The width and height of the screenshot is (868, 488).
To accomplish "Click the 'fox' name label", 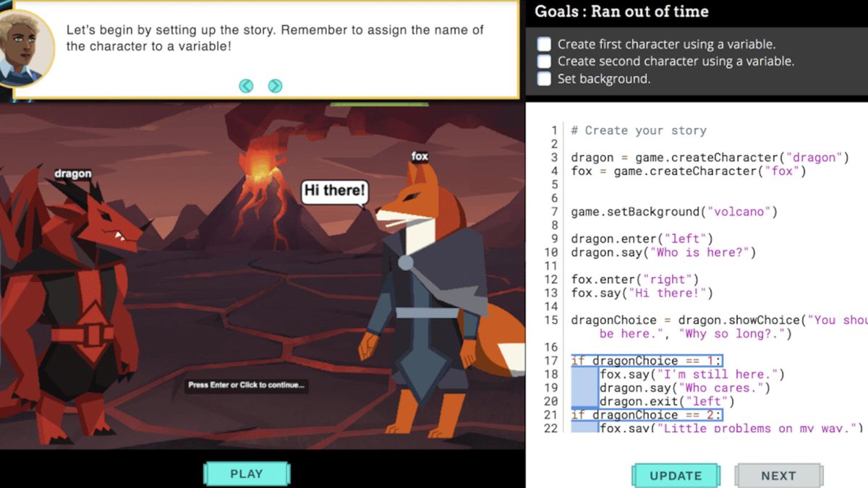I will coord(419,155).
